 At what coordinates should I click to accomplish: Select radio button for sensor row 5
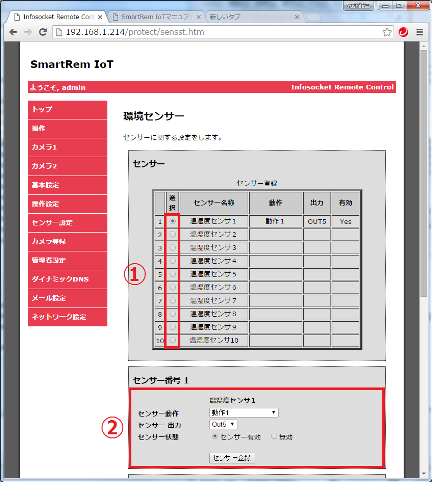click(x=172, y=274)
